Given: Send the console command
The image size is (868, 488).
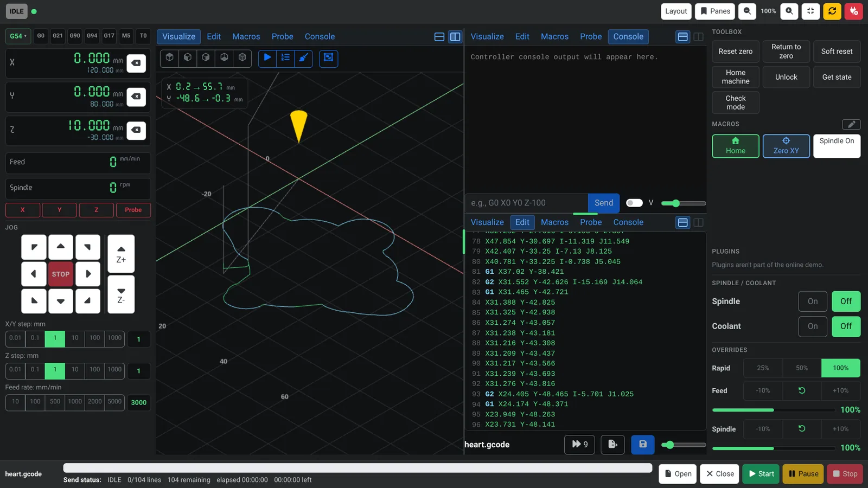Looking at the screenshot, I should click(604, 203).
